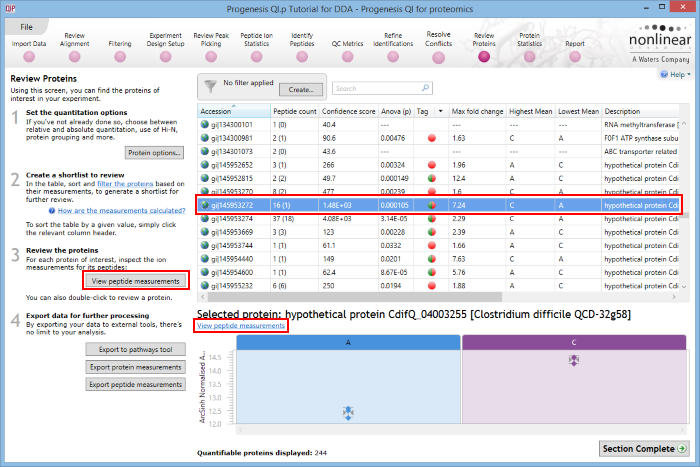
Task: Select protein row gi|145953274
Action: 438,218
